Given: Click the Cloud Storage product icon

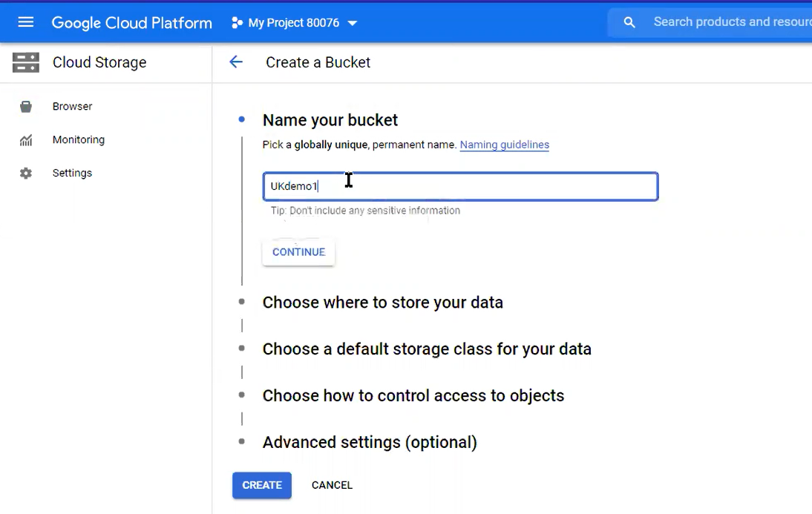Looking at the screenshot, I should tap(26, 62).
